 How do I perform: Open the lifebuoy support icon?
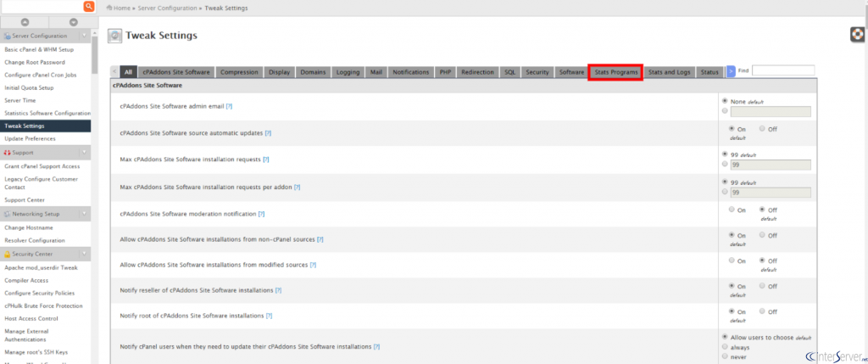(x=858, y=34)
